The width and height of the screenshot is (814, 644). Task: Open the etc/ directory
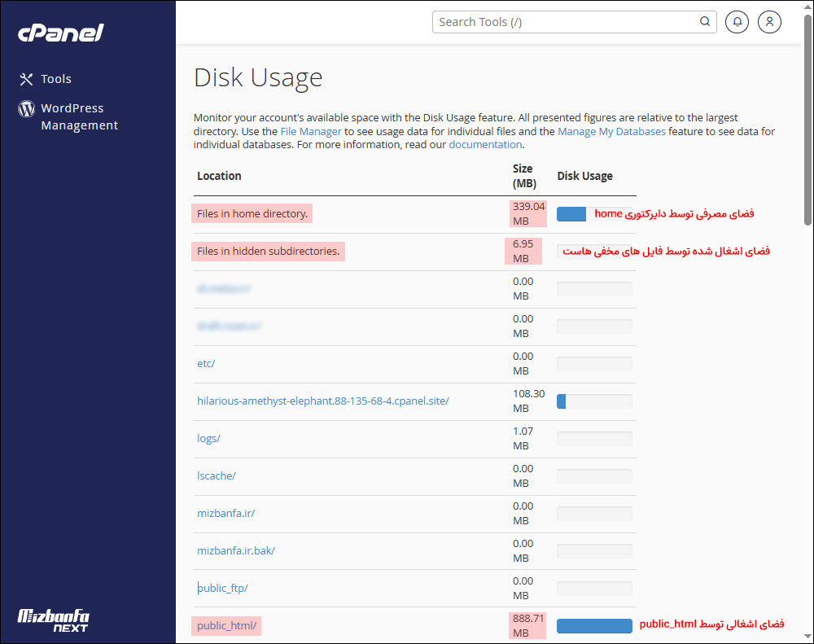(206, 363)
